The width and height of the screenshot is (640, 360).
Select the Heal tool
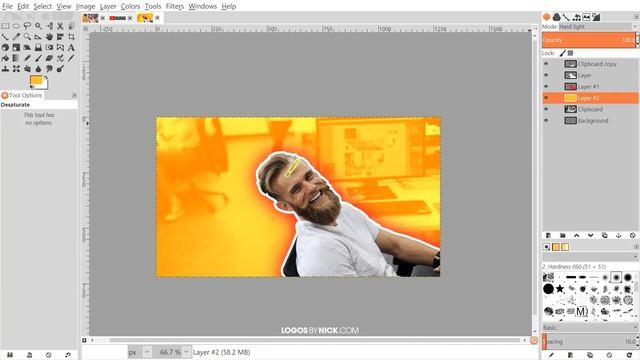pos(16,69)
